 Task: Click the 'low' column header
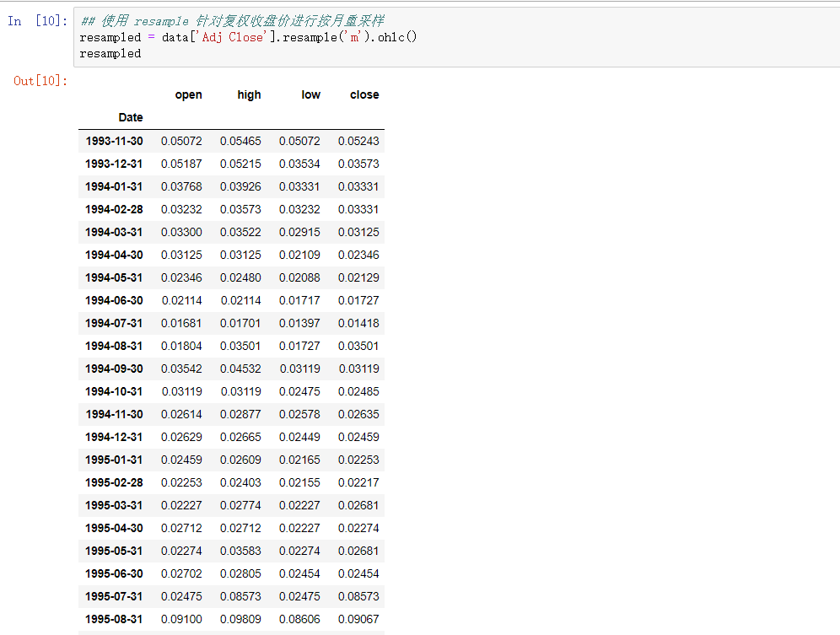point(310,94)
